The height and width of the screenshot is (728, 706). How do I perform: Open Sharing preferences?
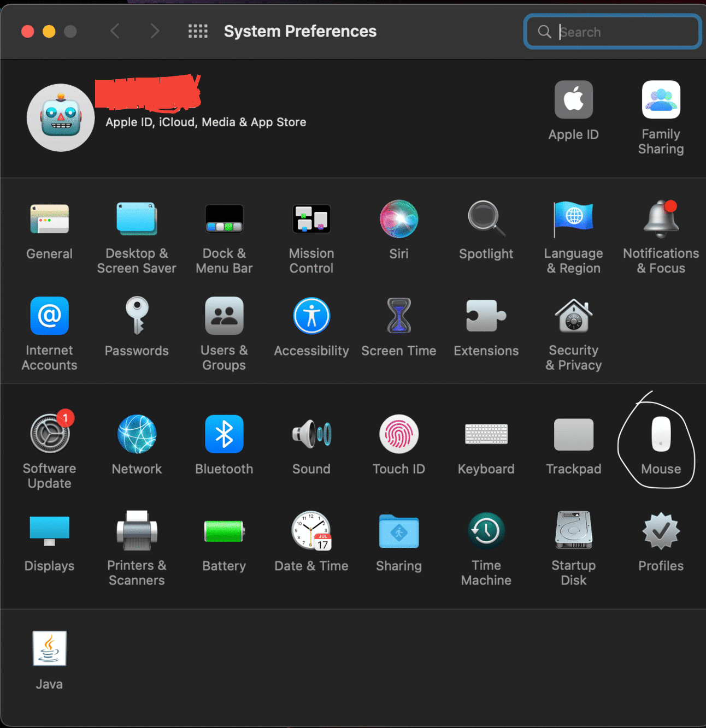point(399,531)
